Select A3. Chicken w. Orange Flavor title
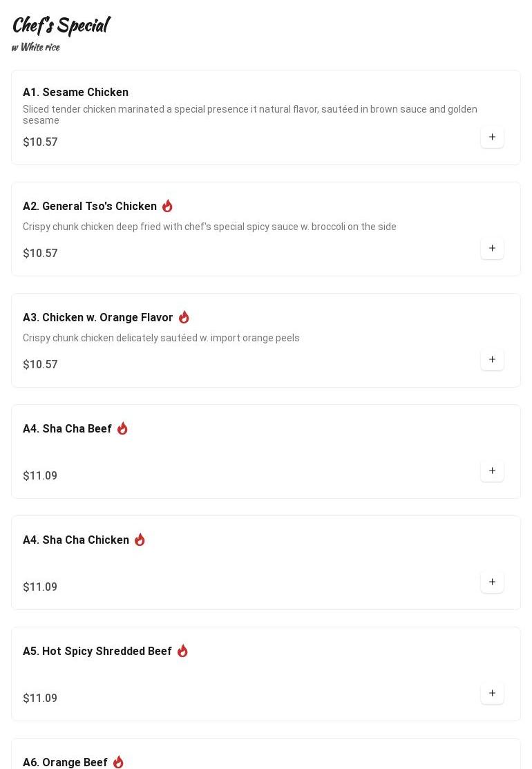 [x=97, y=317]
